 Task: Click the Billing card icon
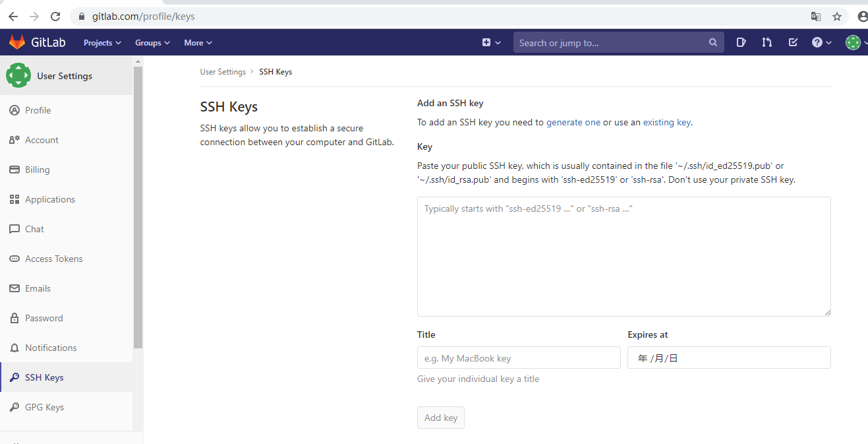(14, 170)
